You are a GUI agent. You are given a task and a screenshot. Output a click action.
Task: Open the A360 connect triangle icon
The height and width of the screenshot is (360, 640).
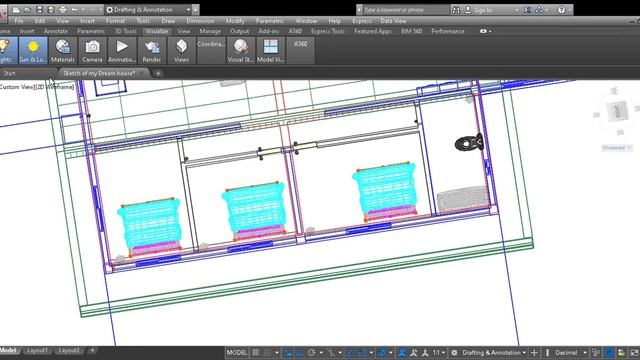coord(539,10)
